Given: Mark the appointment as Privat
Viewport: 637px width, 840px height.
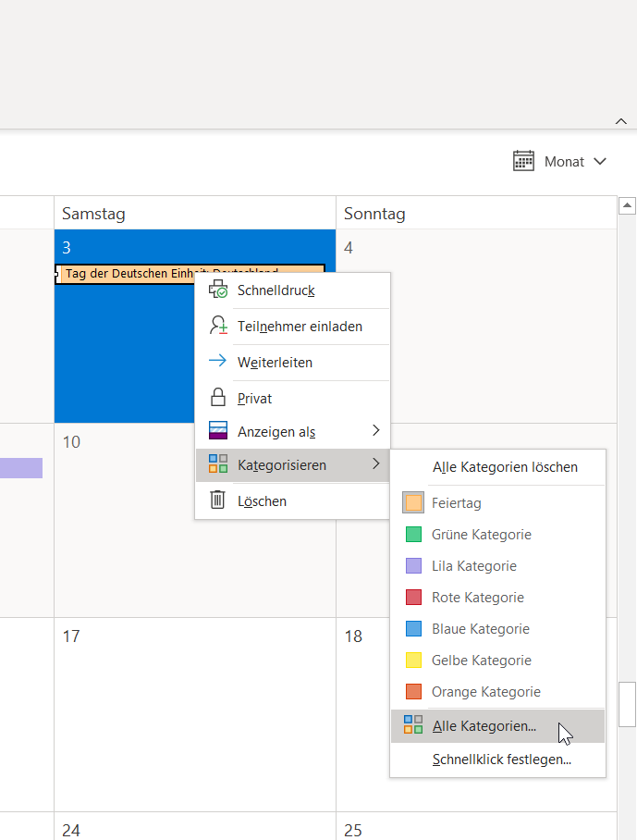Looking at the screenshot, I should [293, 398].
